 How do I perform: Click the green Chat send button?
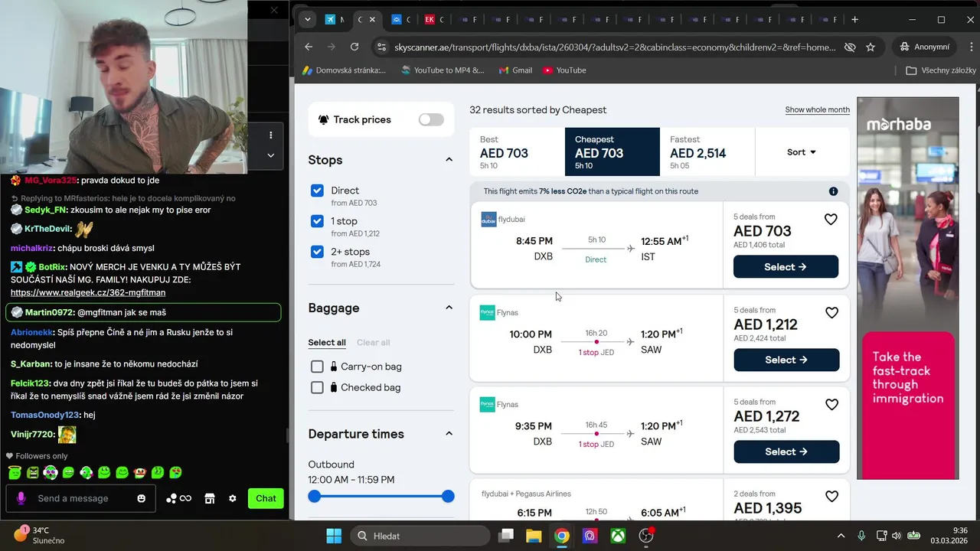(x=266, y=498)
